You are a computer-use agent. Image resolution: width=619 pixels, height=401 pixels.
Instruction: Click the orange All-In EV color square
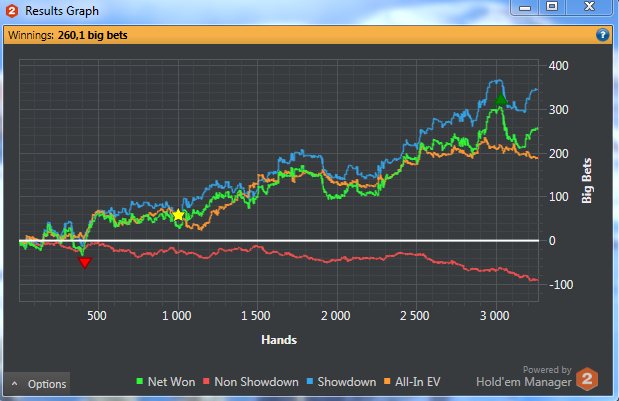[387, 382]
